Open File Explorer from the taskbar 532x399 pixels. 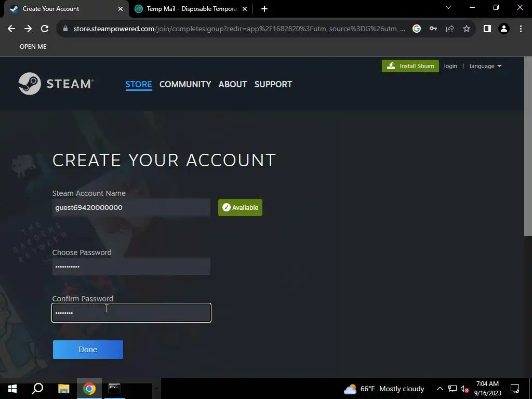pos(63,389)
